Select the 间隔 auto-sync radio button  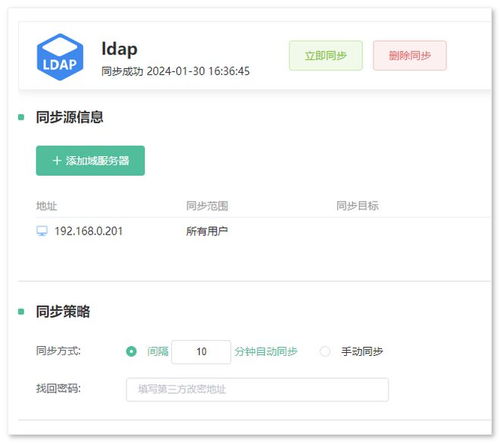pos(131,351)
